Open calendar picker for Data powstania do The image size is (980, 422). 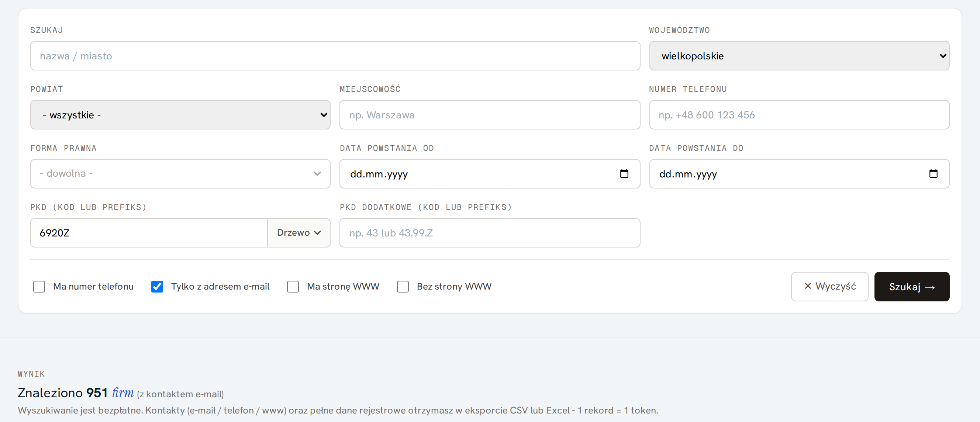tap(933, 174)
